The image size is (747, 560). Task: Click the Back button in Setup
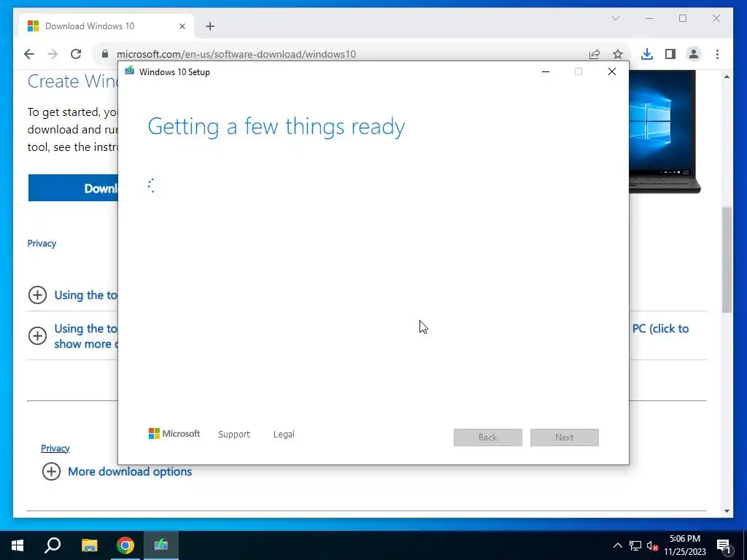click(488, 437)
